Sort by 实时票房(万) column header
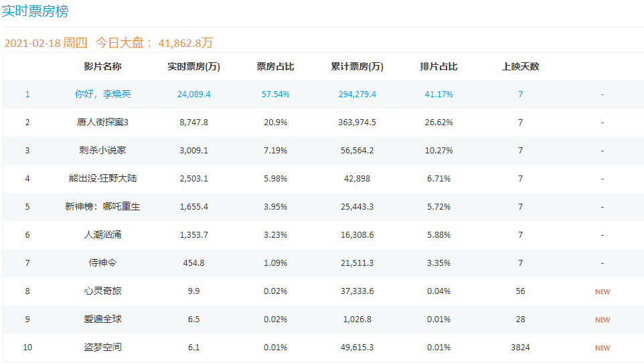This screenshot has width=644, height=363. (194, 66)
